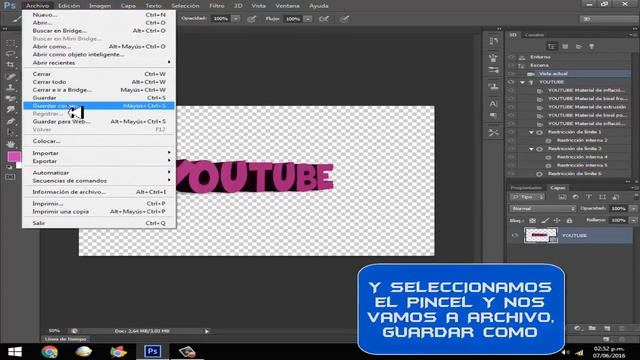Select the Rectangular Marquee tool

pos(11,43)
